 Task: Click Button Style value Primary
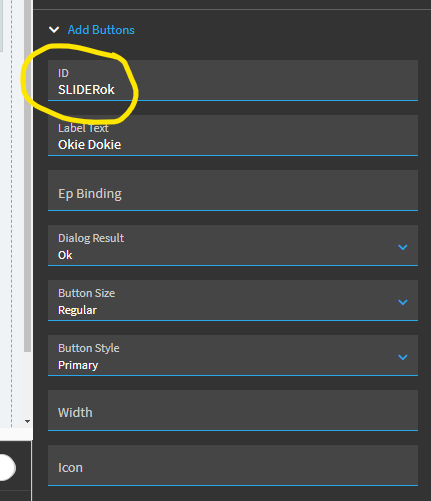(78, 365)
